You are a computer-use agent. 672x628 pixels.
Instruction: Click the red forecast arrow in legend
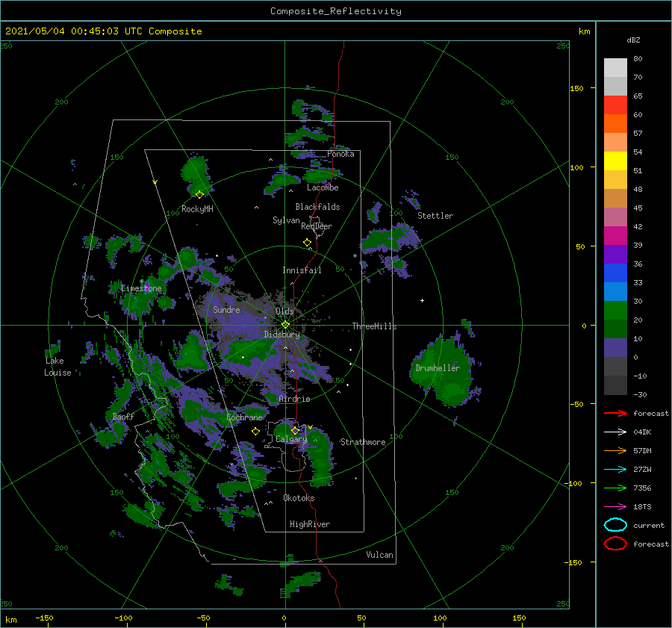[x=615, y=413]
